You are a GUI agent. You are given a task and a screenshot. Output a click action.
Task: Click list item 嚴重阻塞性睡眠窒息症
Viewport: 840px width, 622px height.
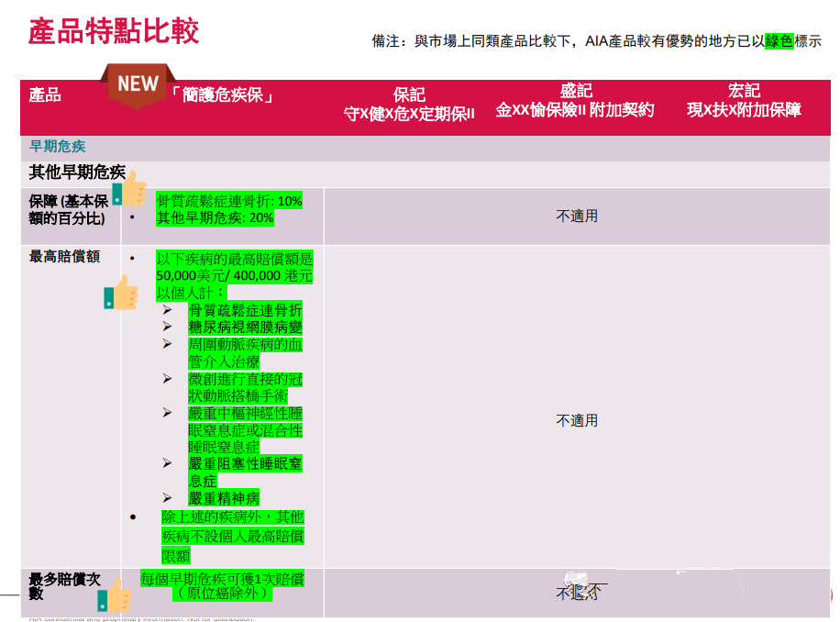pyautogui.click(x=246, y=472)
